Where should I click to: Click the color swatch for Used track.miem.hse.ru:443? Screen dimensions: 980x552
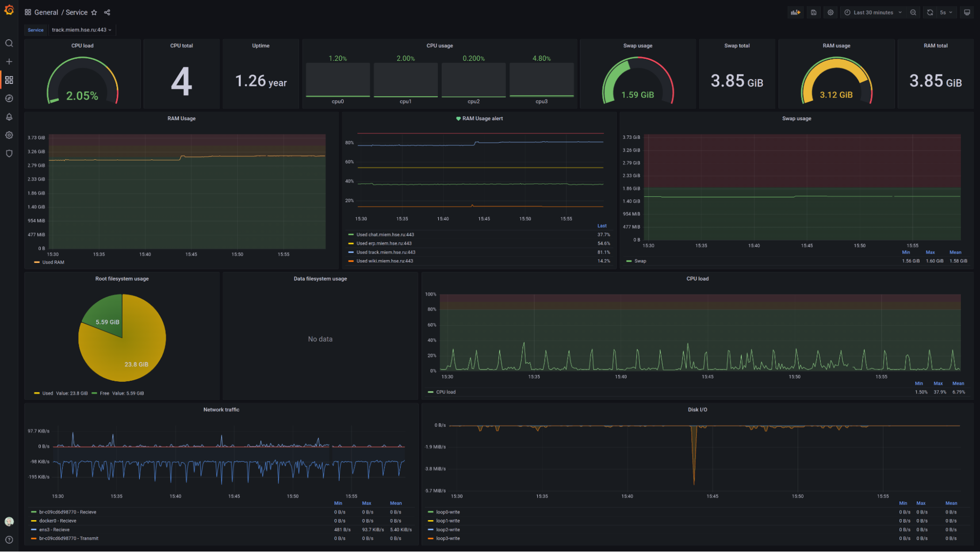pyautogui.click(x=351, y=252)
